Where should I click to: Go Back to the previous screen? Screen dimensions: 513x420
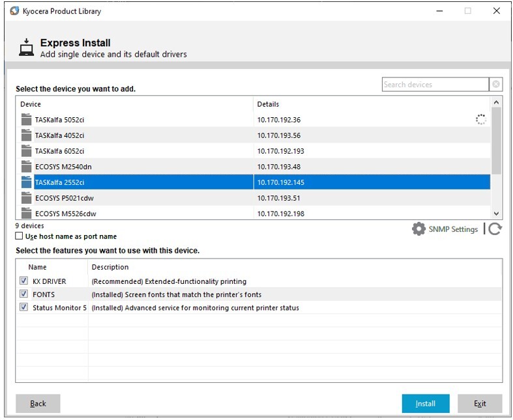pos(38,403)
